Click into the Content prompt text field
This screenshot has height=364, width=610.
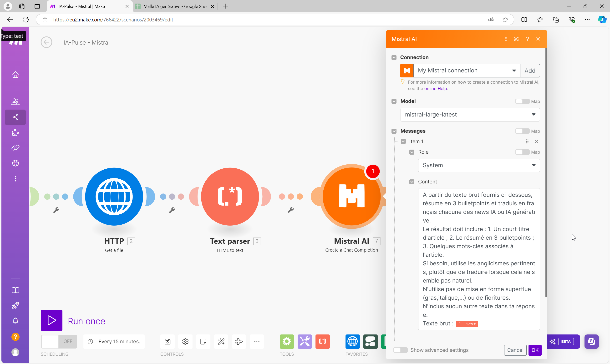479,259
